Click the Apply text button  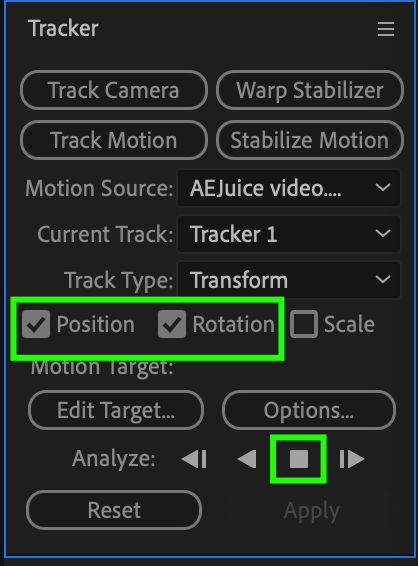pos(312,511)
